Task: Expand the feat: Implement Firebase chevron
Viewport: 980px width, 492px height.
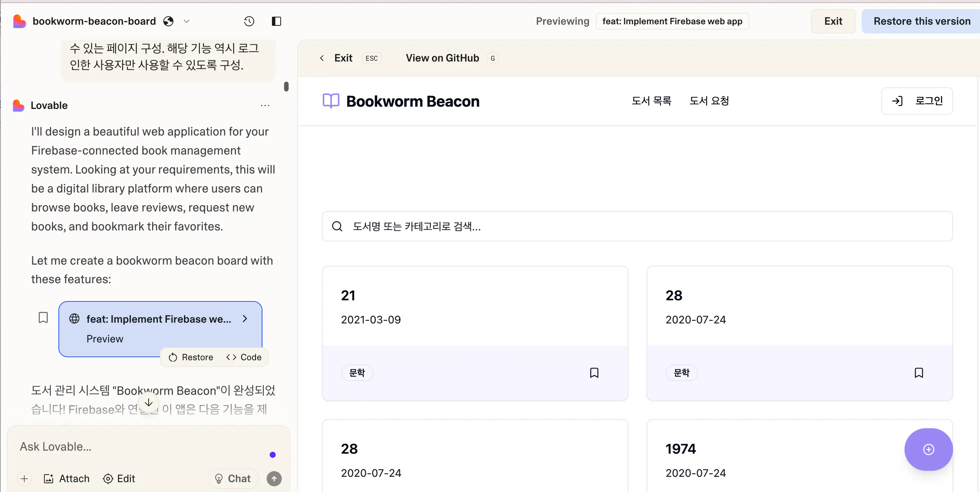Action: click(x=245, y=319)
